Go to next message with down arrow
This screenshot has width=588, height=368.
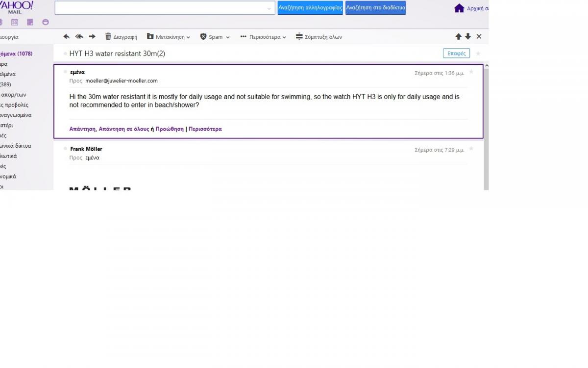pos(468,37)
